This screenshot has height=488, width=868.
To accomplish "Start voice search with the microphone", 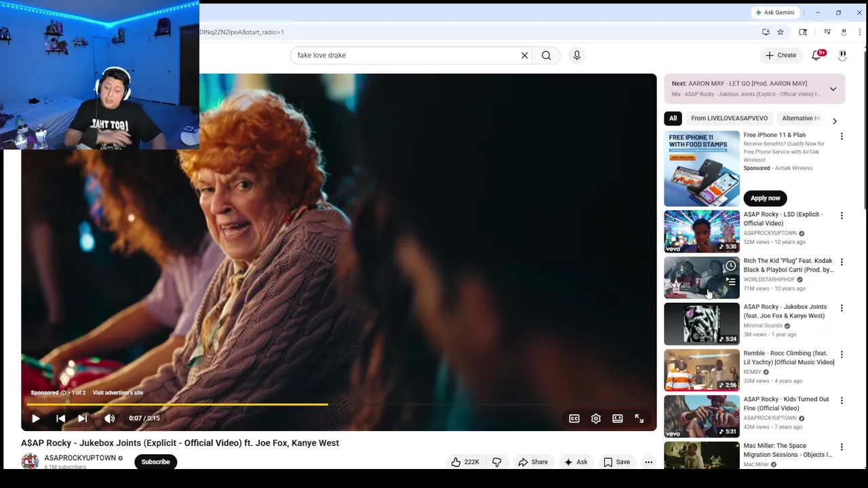I will click(577, 55).
